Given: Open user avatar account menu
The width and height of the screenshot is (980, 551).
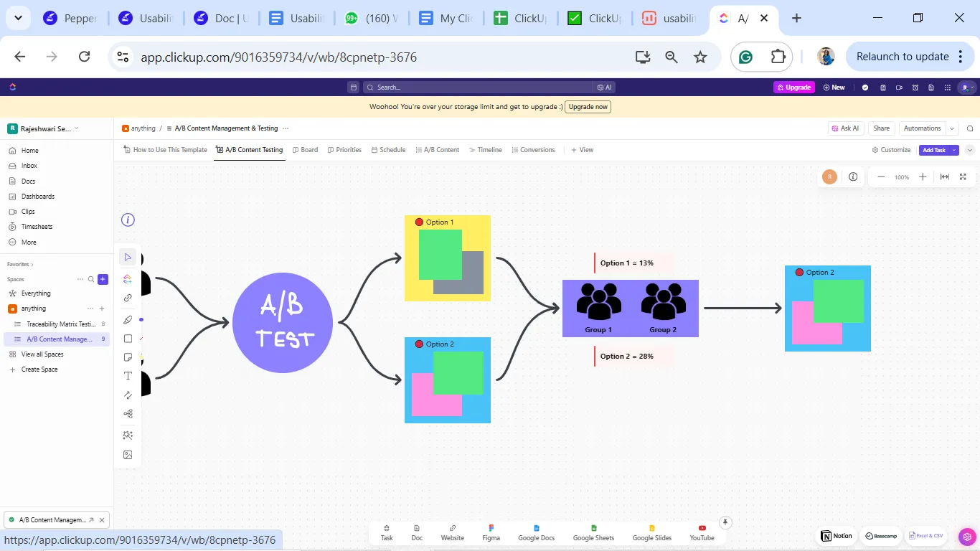Looking at the screenshot, I should 967,88.
